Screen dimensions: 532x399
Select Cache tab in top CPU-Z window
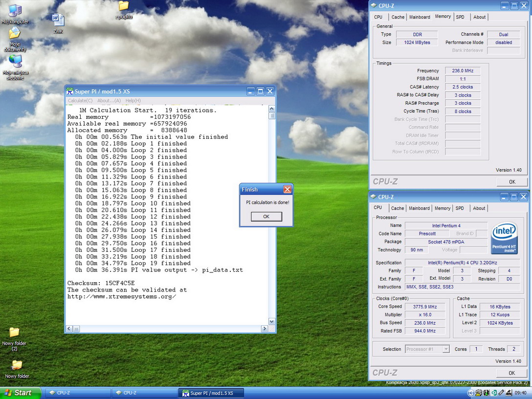point(398,17)
